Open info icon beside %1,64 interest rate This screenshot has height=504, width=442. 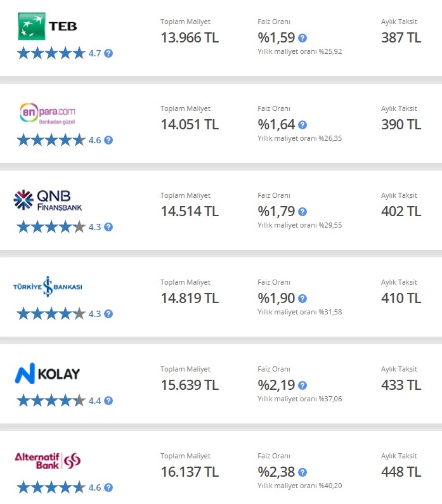pos(302,125)
